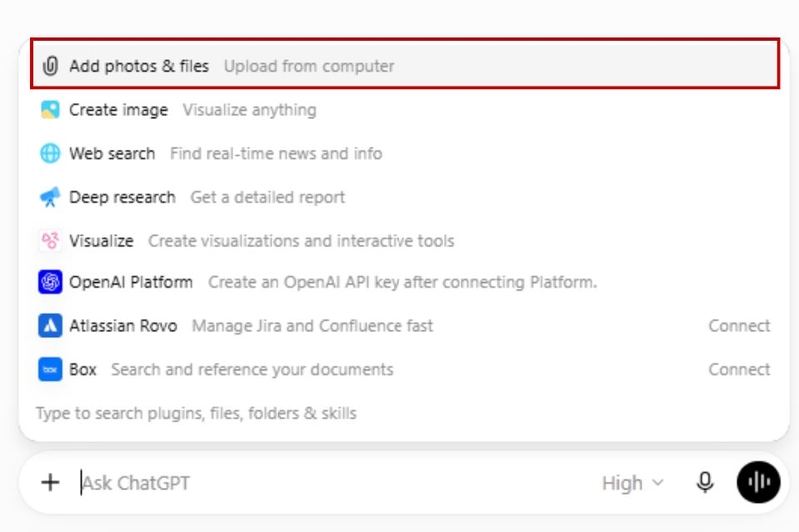Connect the Atlassian Rovo plugin
799x532 pixels.
pyautogui.click(x=739, y=325)
